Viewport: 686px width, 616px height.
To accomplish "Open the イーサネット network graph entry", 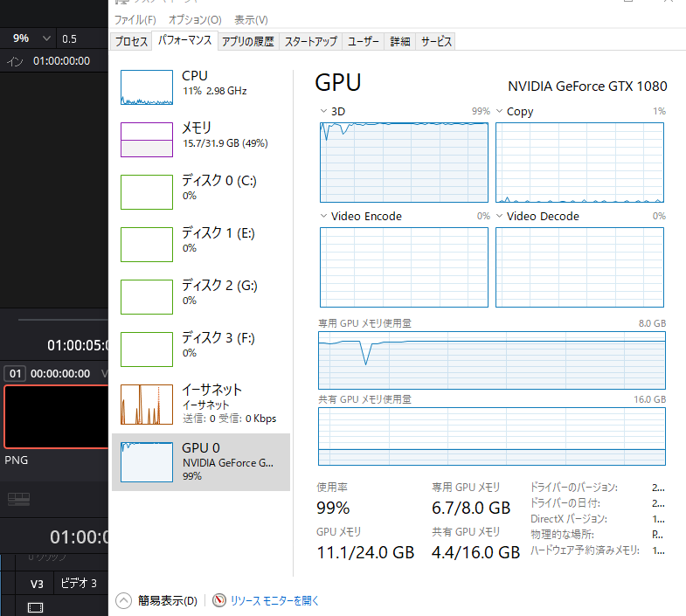I will pos(146,403).
